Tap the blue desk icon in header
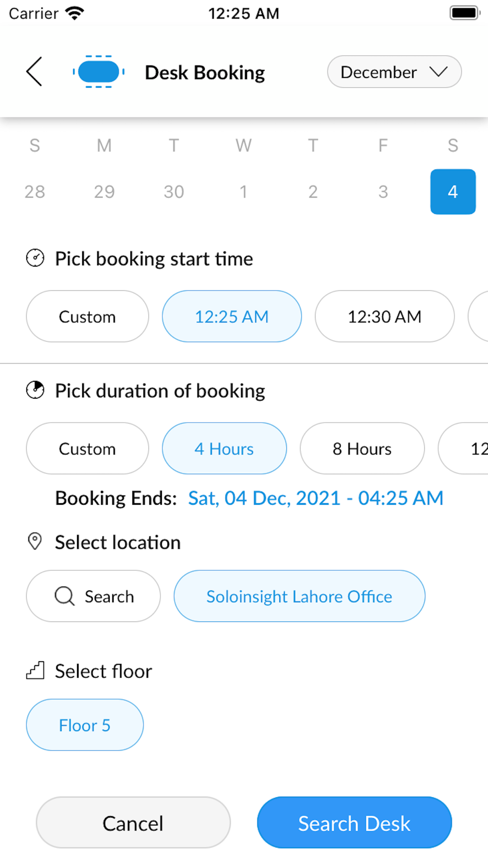This screenshot has height=868, width=488. pos(99,72)
